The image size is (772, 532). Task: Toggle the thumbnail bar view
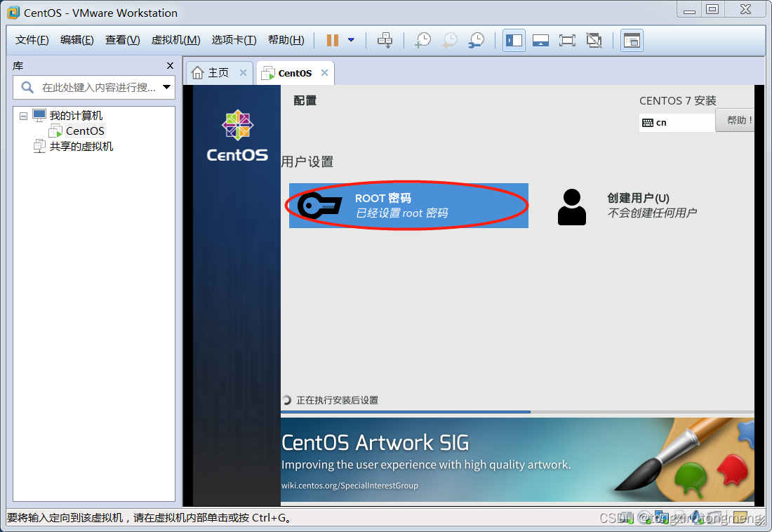(x=540, y=41)
